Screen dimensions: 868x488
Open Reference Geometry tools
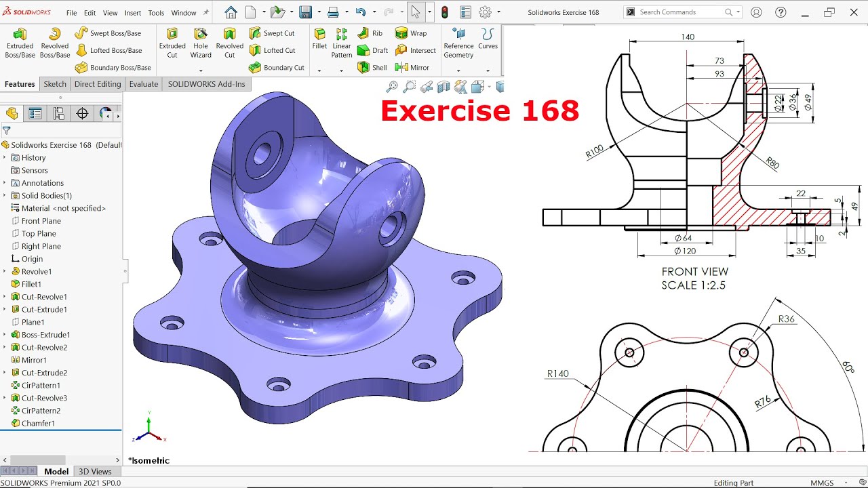[x=458, y=43]
